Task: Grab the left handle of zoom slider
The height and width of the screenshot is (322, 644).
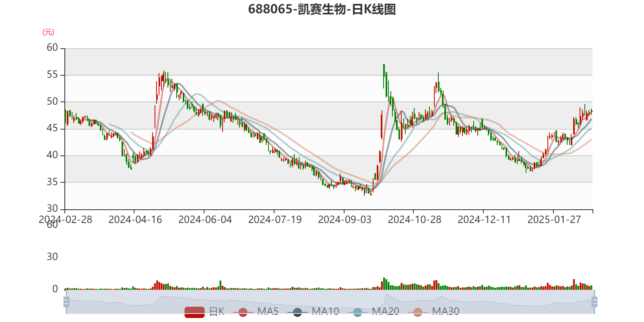Action: [66, 302]
